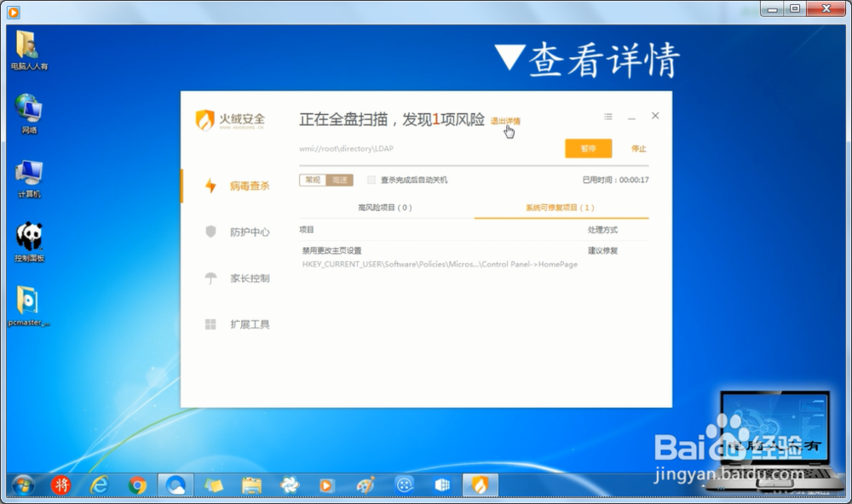Image resolution: width=852 pixels, height=504 pixels.
Task: Click the blue cloud browser taskbar icon
Action: pyautogui.click(x=176, y=485)
